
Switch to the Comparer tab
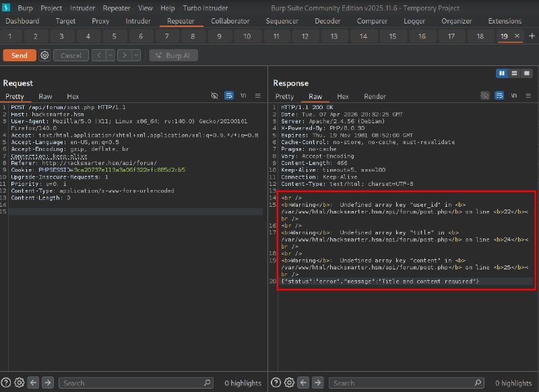pos(372,21)
